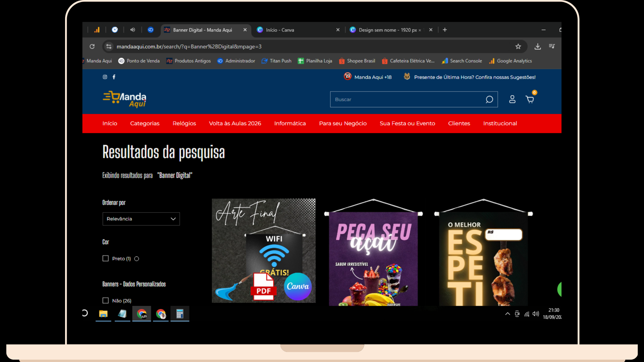Open browser downloads icon

click(538, 47)
